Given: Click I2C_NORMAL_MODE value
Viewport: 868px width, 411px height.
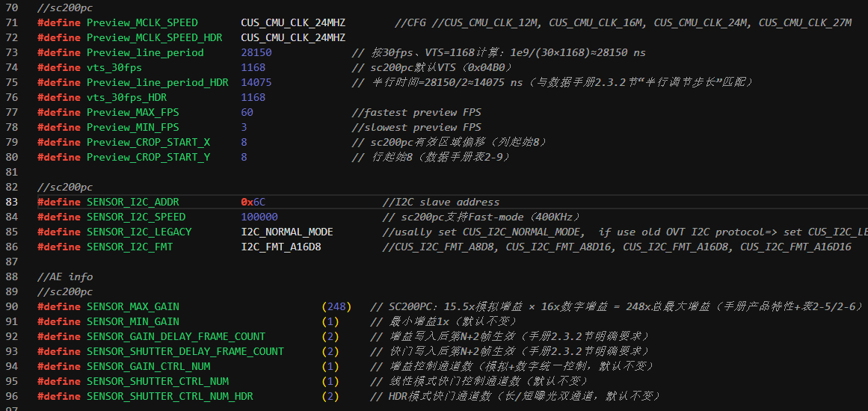Looking at the screenshot, I should [x=287, y=232].
